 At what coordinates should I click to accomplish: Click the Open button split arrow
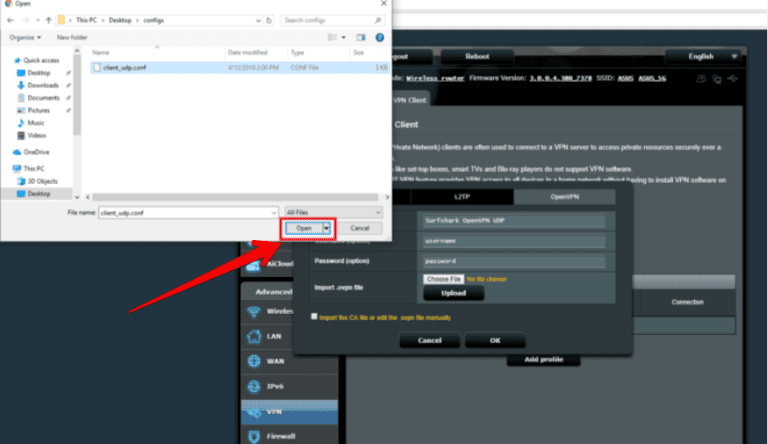326,228
